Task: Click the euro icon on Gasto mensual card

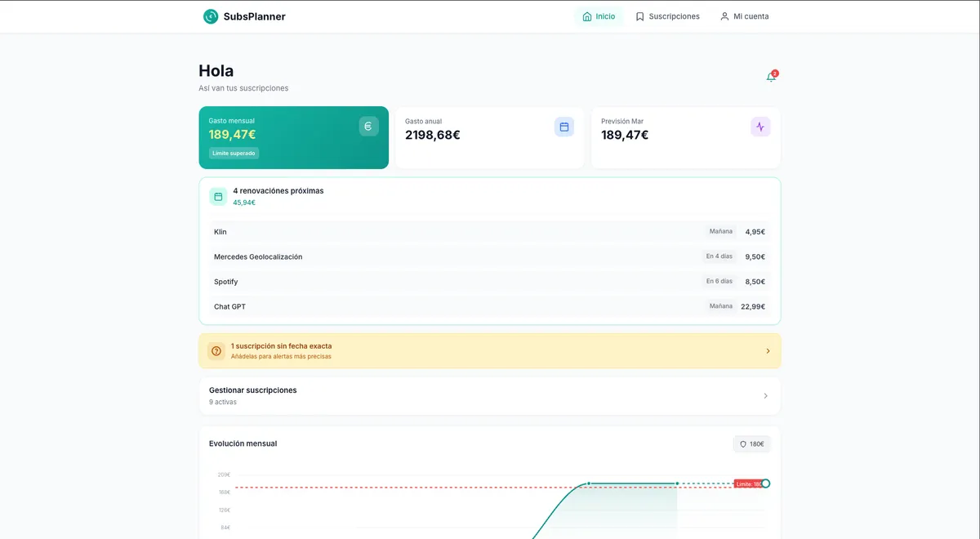Action: [368, 127]
